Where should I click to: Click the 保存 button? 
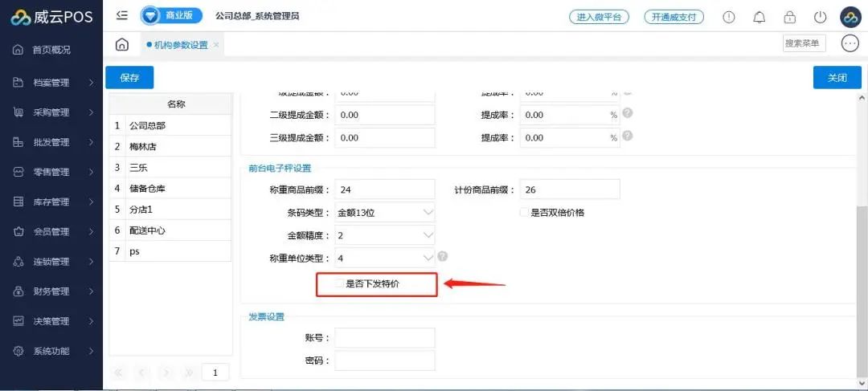pyautogui.click(x=129, y=78)
